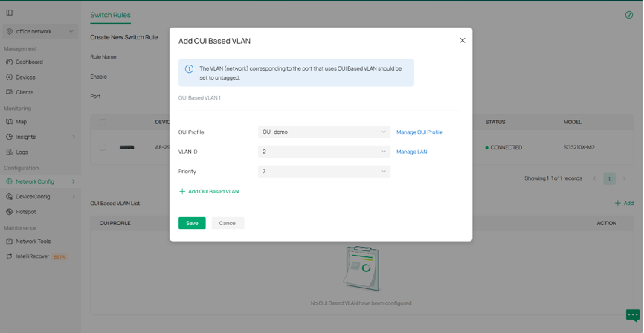Click the next page arrow
644x333 pixels.
click(x=624, y=178)
